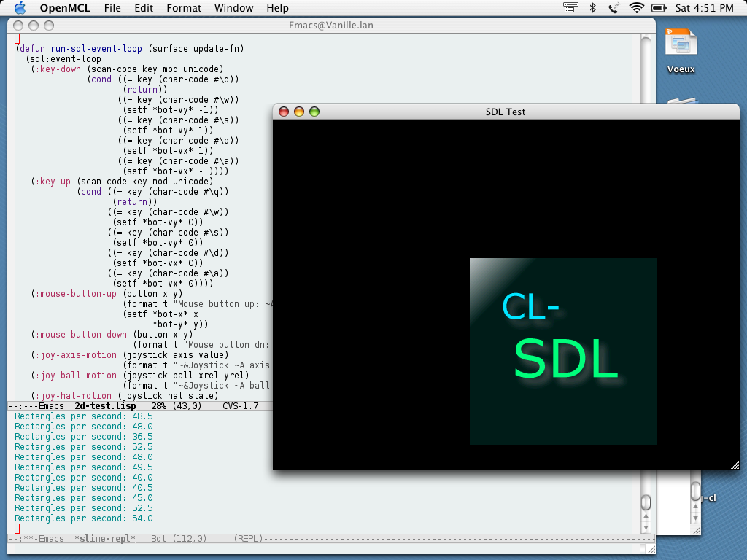Screen dimensions: 747x560
Task: Open the OpenMCL application menu
Action: point(65,8)
